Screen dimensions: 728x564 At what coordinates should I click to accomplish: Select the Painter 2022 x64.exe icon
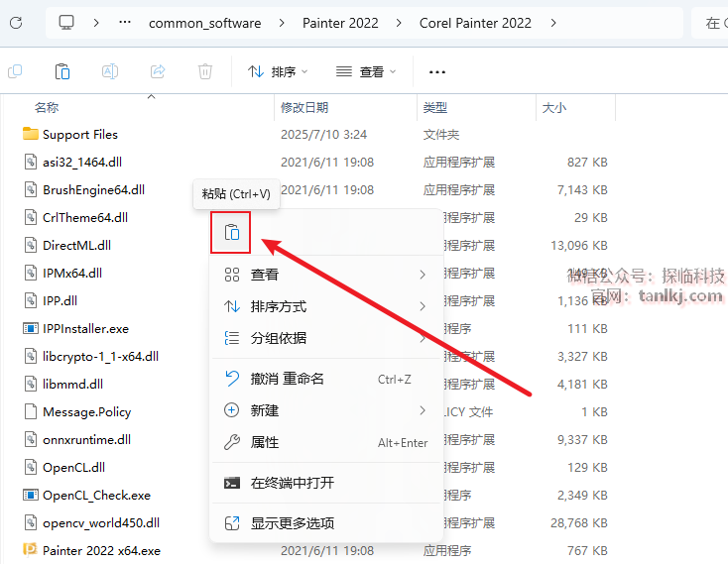pos(31,550)
